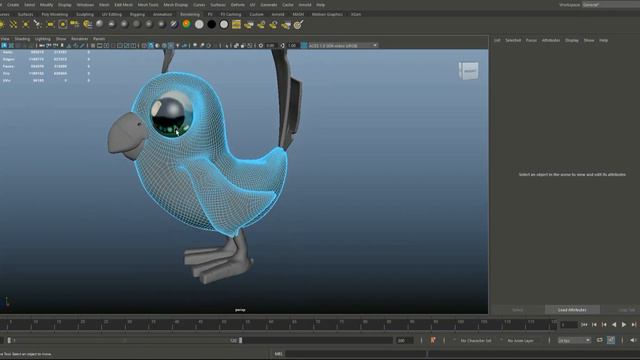Click the ramp-colored shader shelf icon
Image resolution: width=640 pixels, height=360 pixels.
point(187,24)
